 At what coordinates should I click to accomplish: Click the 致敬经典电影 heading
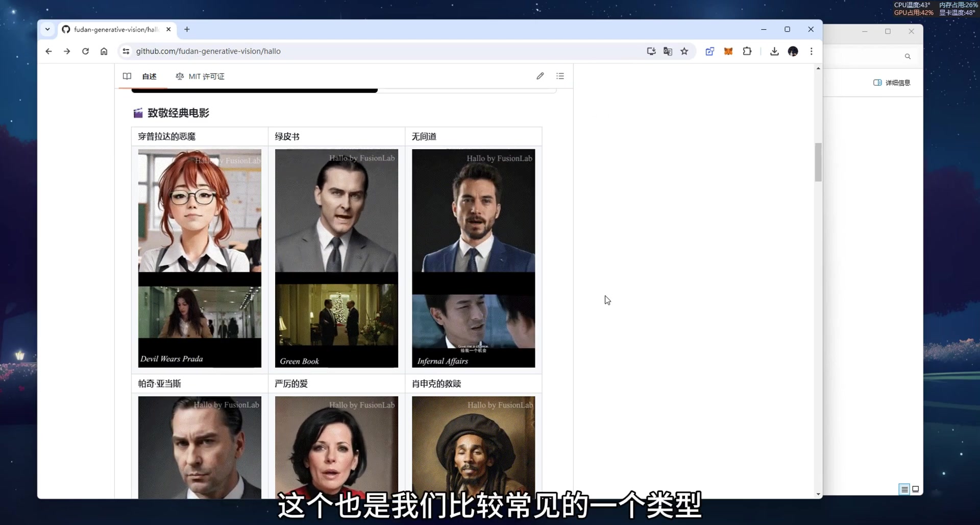tap(178, 113)
